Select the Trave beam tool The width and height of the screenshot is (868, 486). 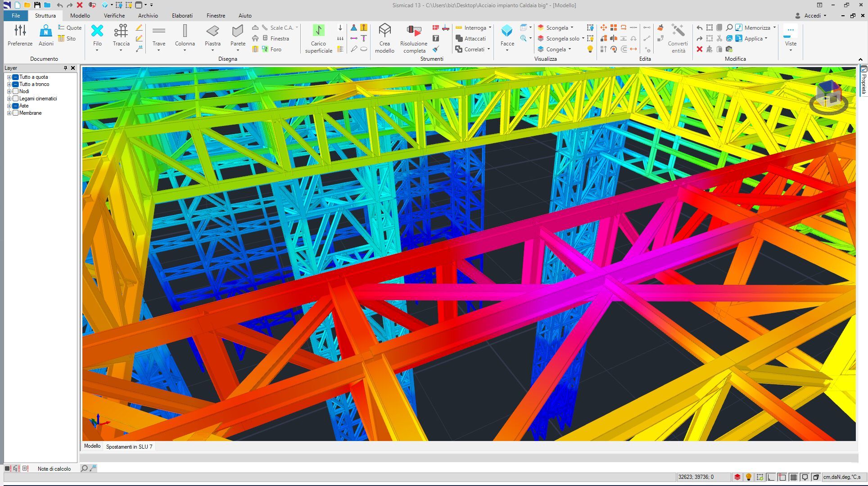tap(158, 31)
